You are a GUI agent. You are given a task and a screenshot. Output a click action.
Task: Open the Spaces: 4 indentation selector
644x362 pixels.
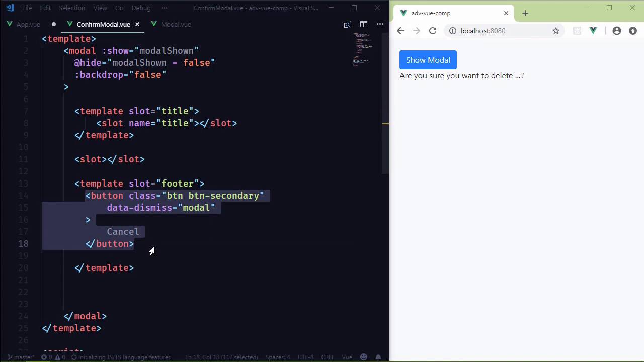[x=278, y=357]
